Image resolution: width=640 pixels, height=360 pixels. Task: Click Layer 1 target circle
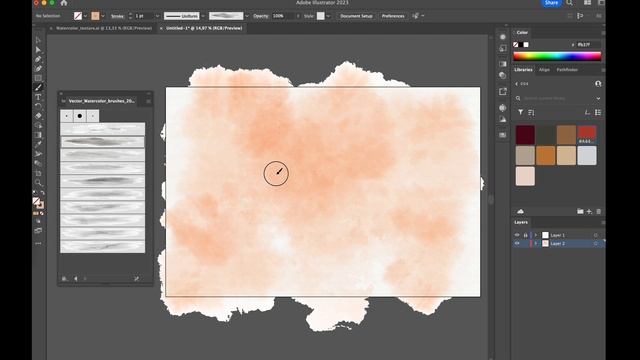tap(596, 235)
